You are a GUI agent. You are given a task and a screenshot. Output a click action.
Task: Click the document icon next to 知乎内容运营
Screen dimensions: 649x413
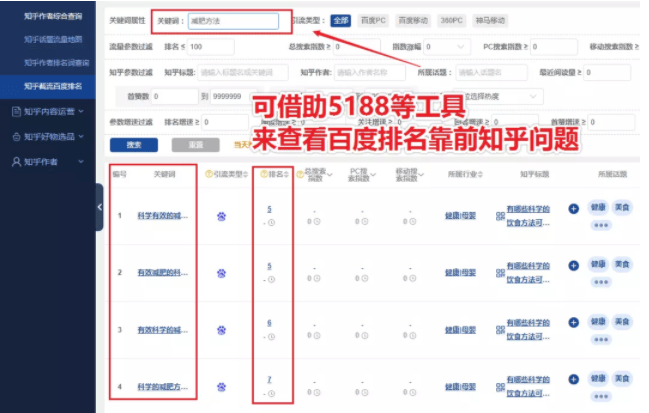(x=16, y=111)
